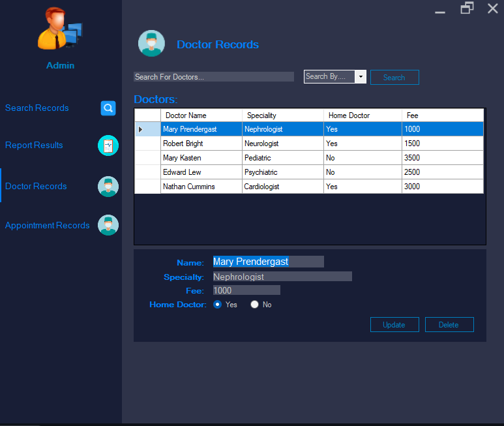This screenshot has width=504, height=426.
Task: Close the application window
Action: point(492,8)
